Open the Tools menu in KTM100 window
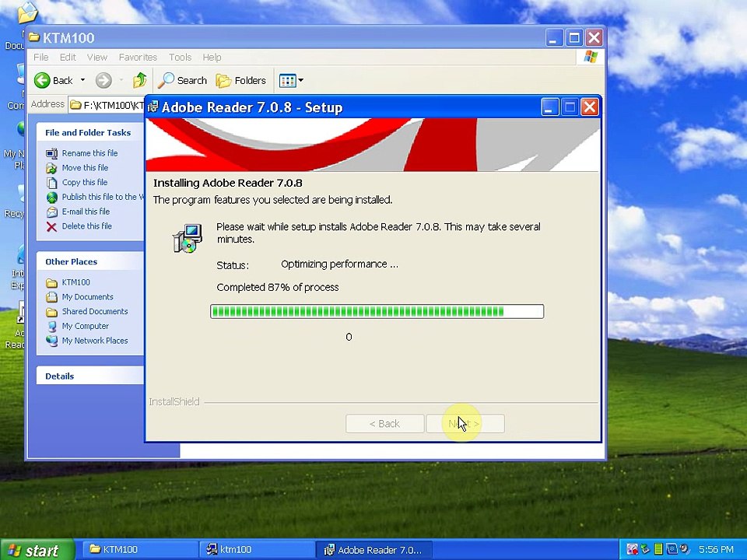Viewport: 747px width, 560px height. (x=180, y=57)
